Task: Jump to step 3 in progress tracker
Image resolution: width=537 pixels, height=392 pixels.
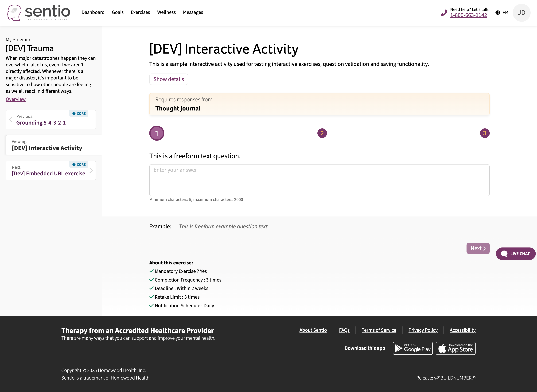Action: pyautogui.click(x=485, y=133)
